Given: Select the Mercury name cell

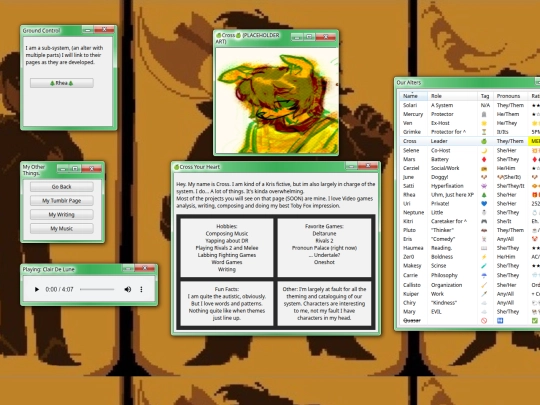Looking at the screenshot, I should pos(413,114).
